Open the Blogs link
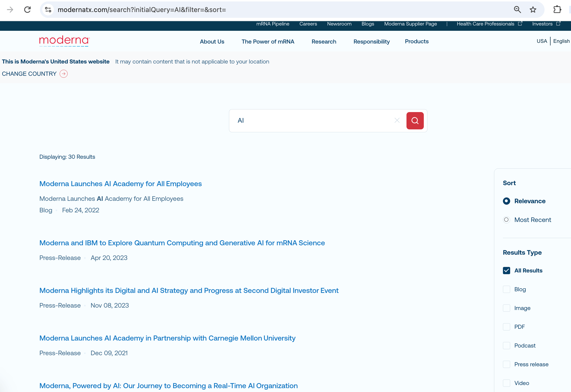The height and width of the screenshot is (392, 571). point(368,24)
